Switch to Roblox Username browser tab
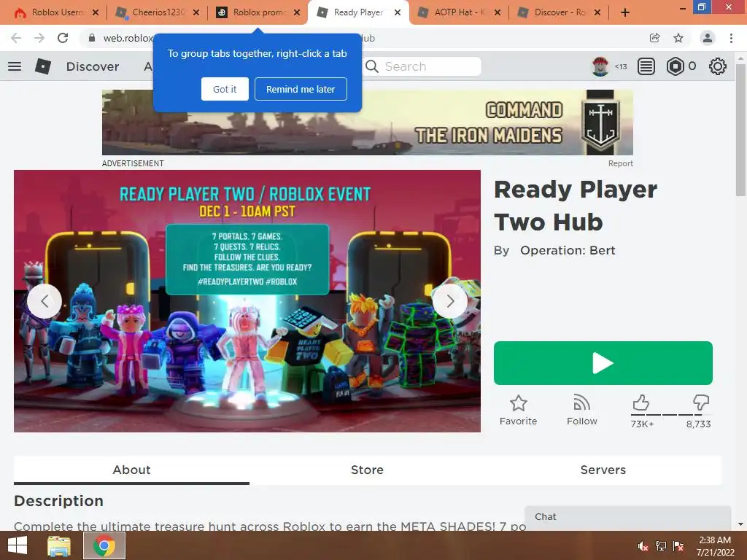The width and height of the screenshot is (747, 560). pyautogui.click(x=56, y=12)
